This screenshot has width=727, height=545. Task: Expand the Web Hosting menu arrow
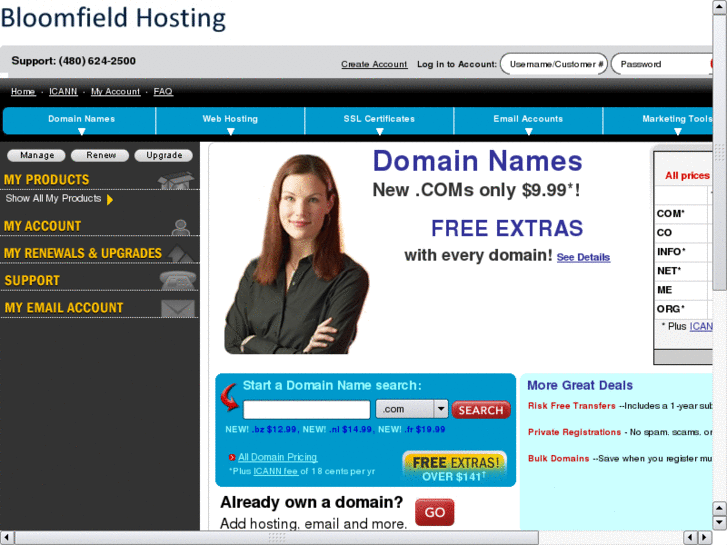[x=230, y=132]
